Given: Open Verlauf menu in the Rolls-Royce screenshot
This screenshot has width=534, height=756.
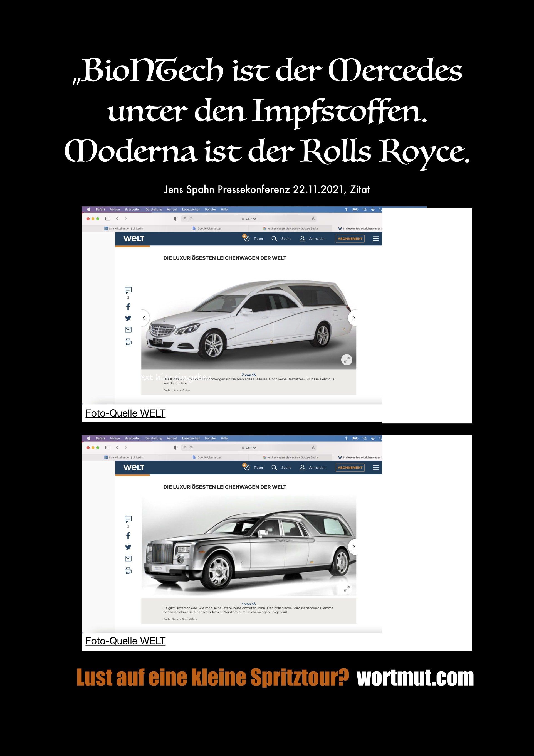Looking at the screenshot, I should tap(172, 438).
